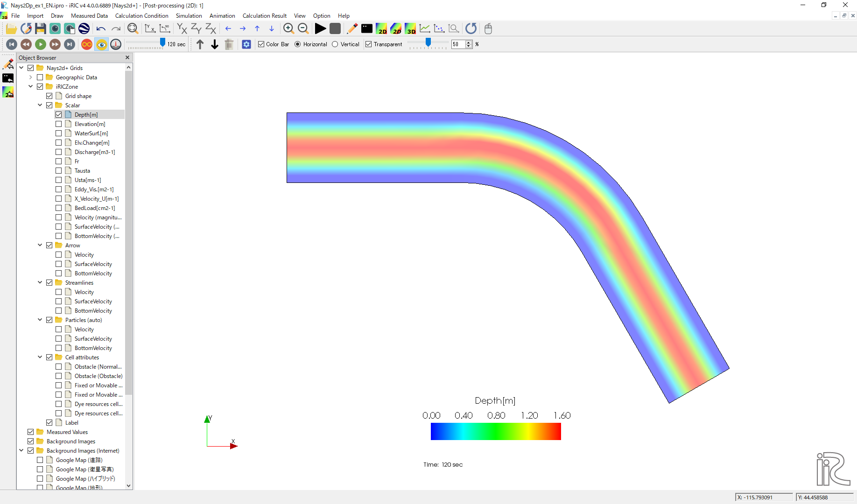Click the copy snapshot to clipboard icon
Viewport: 857px width, 504px height.
[x=70, y=29]
